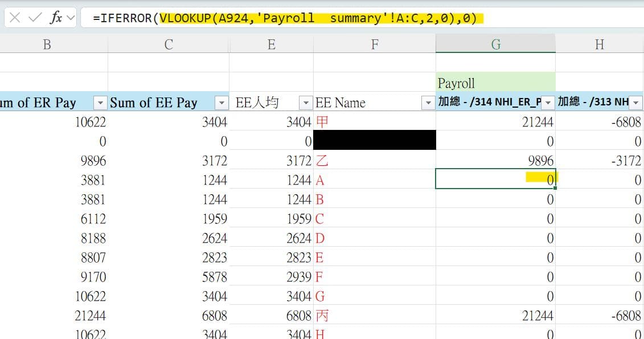Select the EE Name cell A

[x=375, y=179]
